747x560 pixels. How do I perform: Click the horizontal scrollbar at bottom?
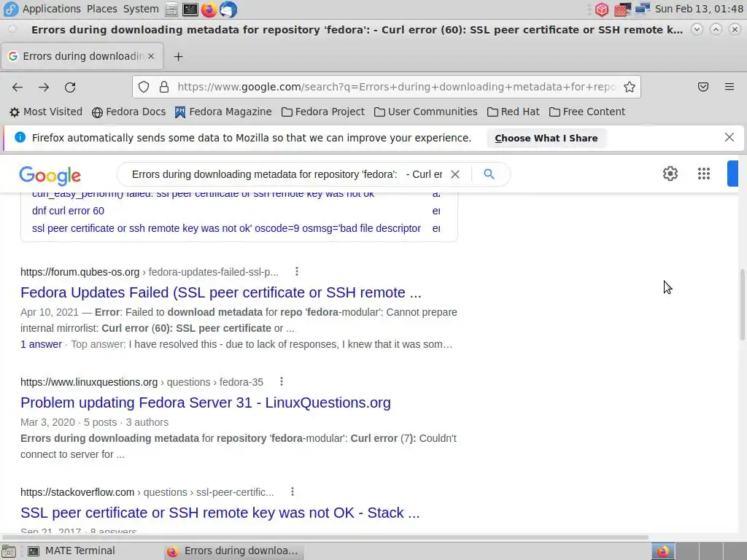click(325, 537)
